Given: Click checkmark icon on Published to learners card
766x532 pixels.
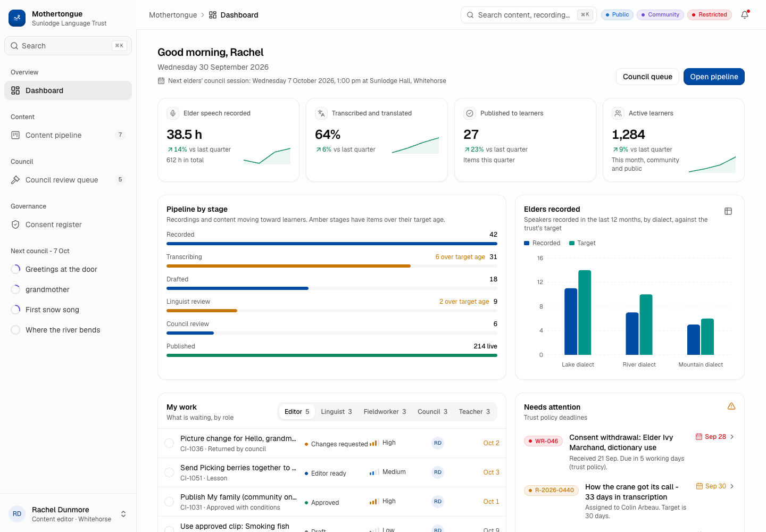Looking at the screenshot, I should [x=469, y=113].
